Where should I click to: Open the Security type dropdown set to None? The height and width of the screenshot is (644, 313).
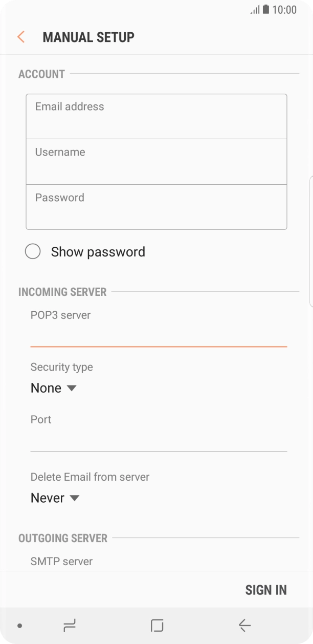53,388
